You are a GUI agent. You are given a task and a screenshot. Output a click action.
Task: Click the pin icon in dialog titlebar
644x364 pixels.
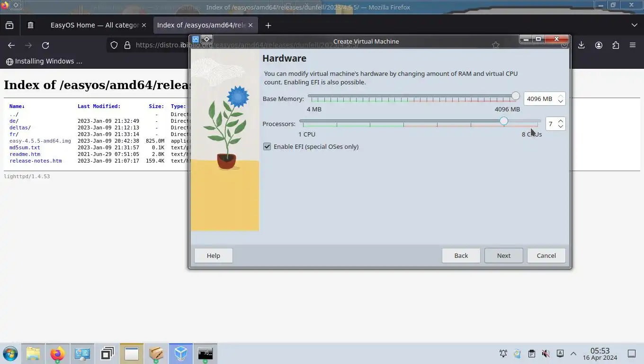tap(207, 39)
